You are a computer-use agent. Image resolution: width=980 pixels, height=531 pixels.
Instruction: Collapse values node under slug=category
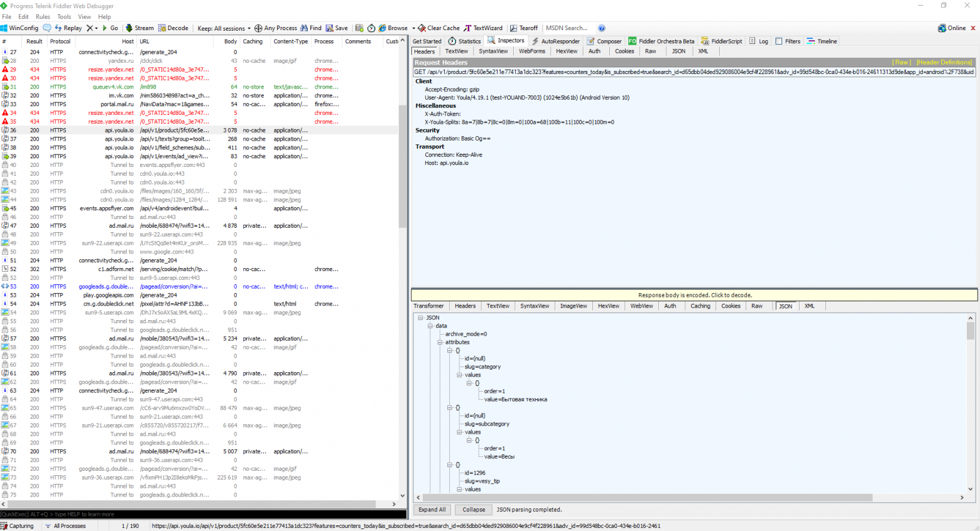459,375
